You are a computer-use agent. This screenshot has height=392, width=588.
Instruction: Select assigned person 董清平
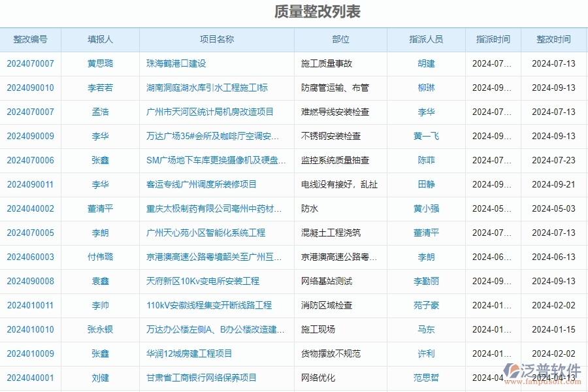(x=426, y=233)
